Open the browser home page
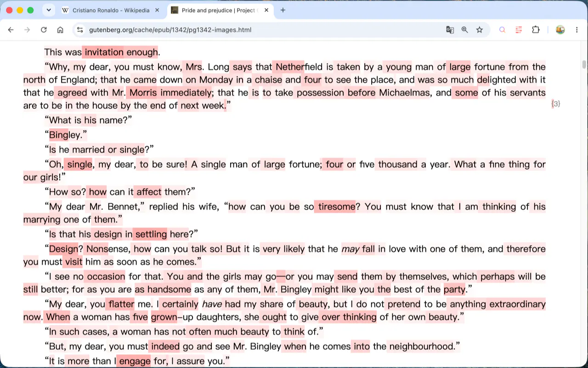 click(x=60, y=30)
